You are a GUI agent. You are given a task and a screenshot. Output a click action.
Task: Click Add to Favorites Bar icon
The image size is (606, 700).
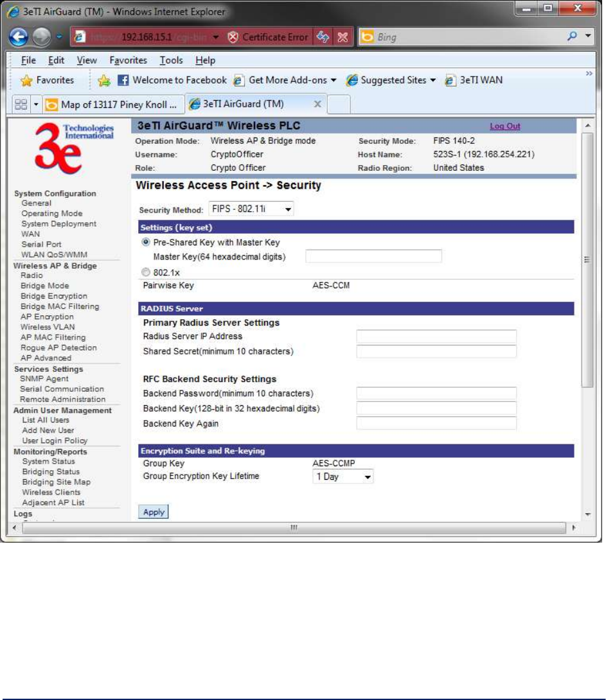104,80
